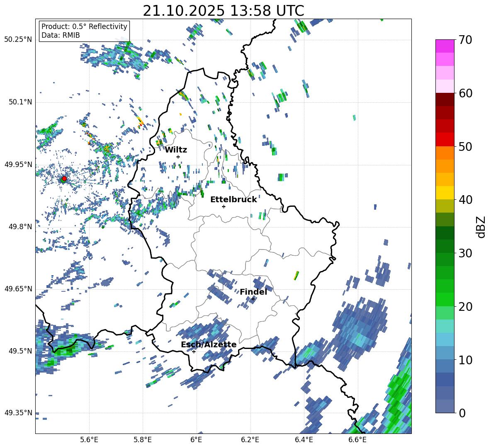The width and height of the screenshot is (491, 448).
Task: Click the 70 tick on colorbar
Action: 465,40
